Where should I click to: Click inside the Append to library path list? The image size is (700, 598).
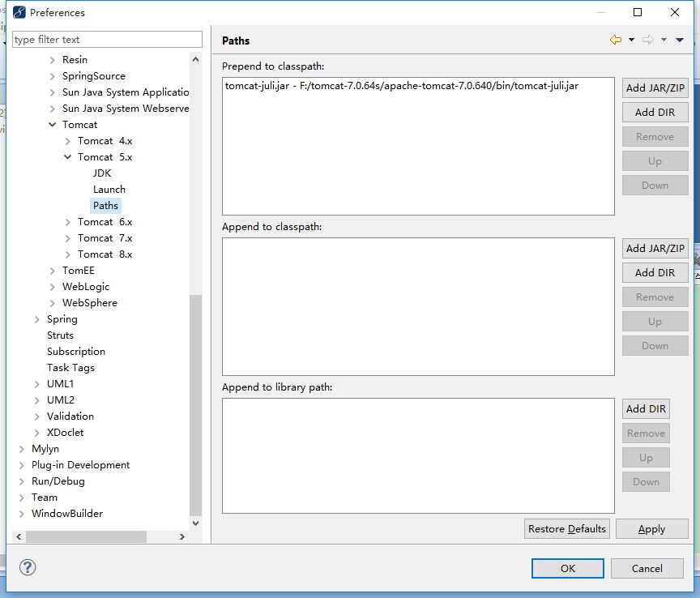coord(418,456)
